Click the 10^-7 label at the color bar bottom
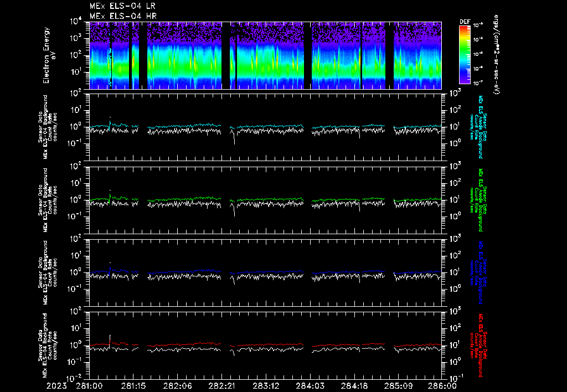Viewport: 567px width, 392px height. tap(478, 83)
